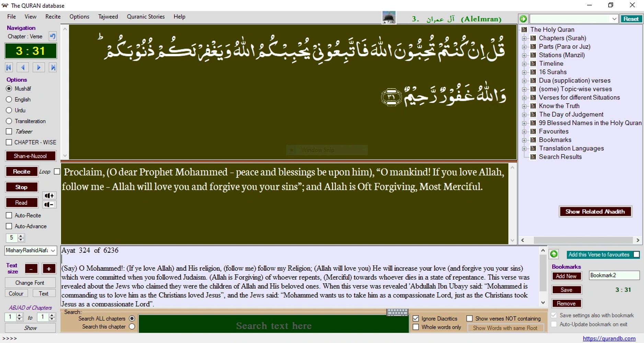Screen dimensions: 644x343
Task: Open the Options menu
Action: 79,16
